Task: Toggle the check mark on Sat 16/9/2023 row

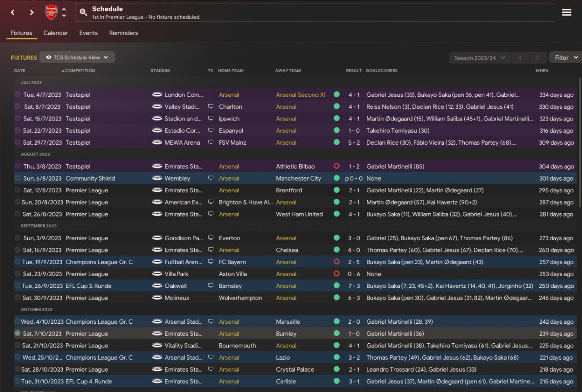Action: click(18, 250)
